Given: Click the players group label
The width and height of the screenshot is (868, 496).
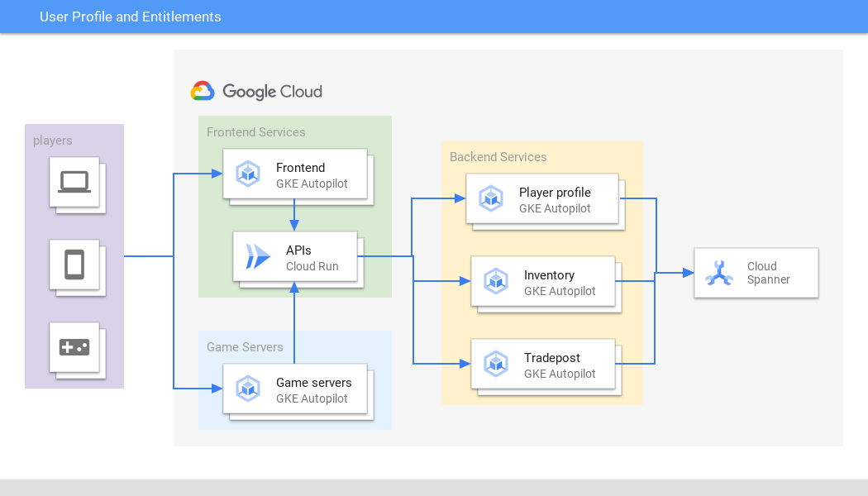Looking at the screenshot, I should point(52,141).
